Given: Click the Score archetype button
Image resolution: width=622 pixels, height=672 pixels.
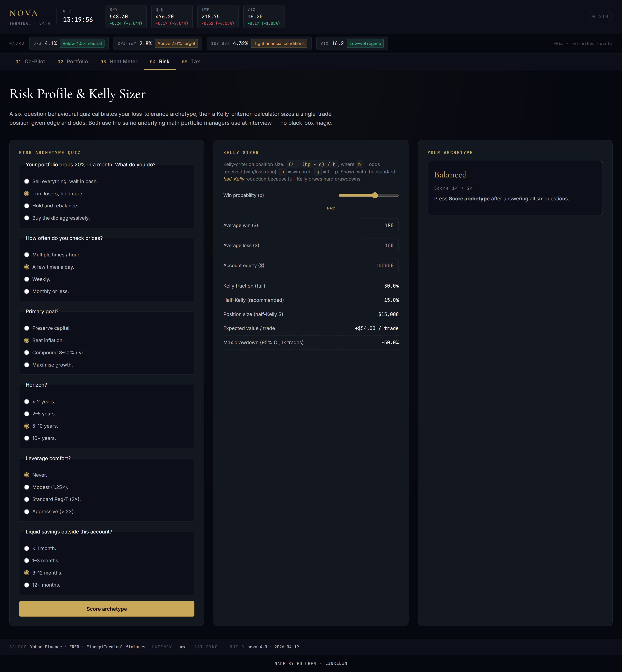Looking at the screenshot, I should [x=107, y=609].
